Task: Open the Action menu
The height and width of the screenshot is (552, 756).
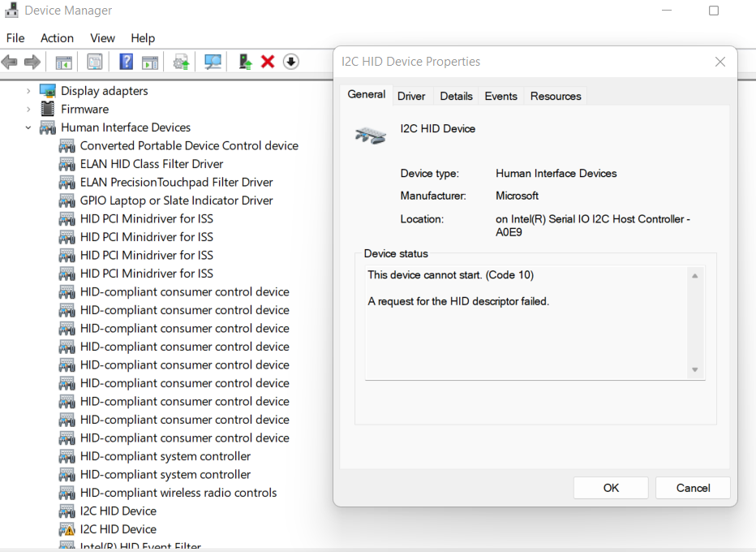Action: pos(57,38)
